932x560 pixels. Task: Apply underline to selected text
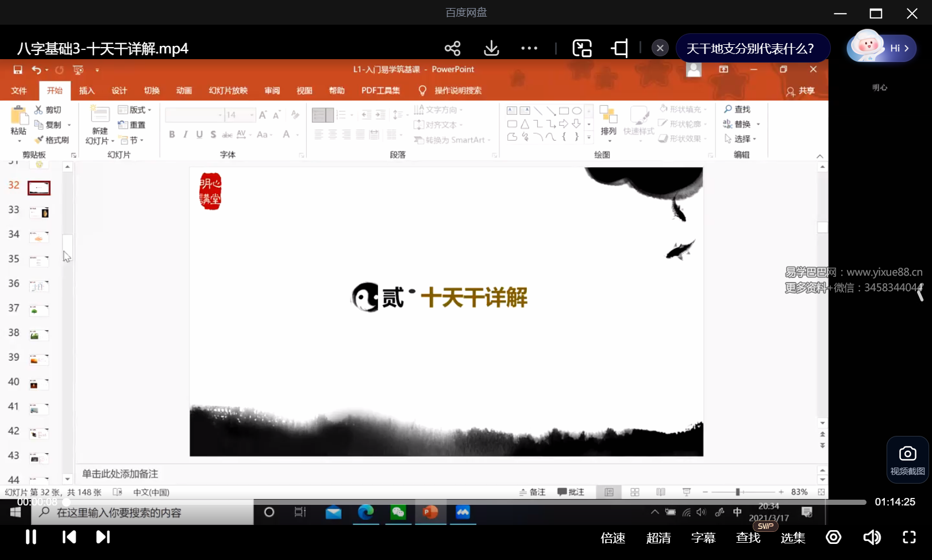point(199,134)
